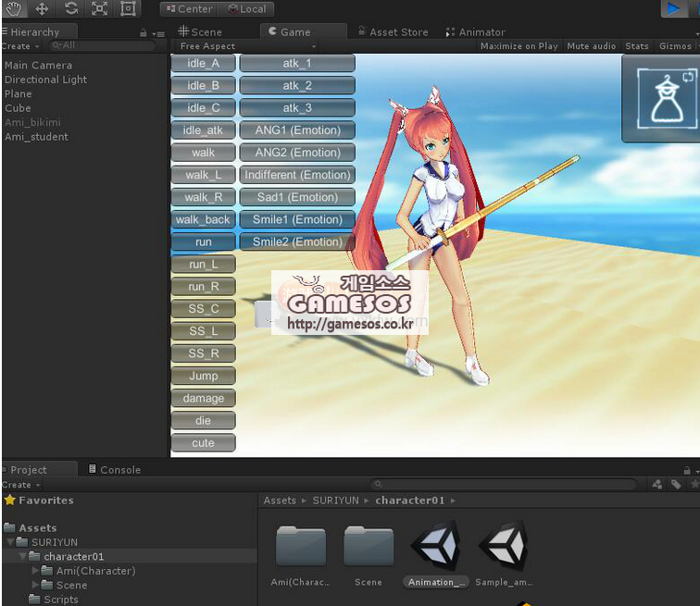
Task: Select Directional Light in Hierarchy
Action: tap(46, 80)
